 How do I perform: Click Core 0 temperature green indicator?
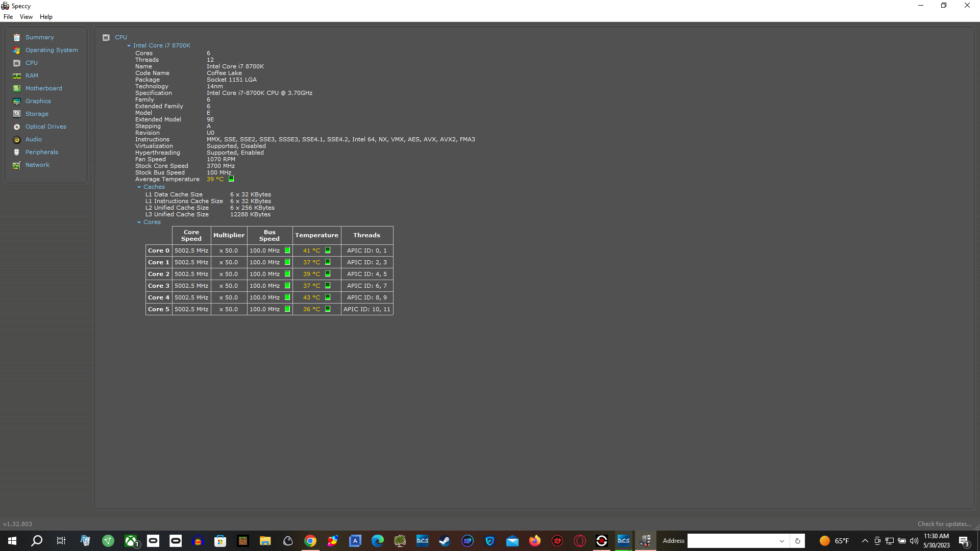pos(328,251)
